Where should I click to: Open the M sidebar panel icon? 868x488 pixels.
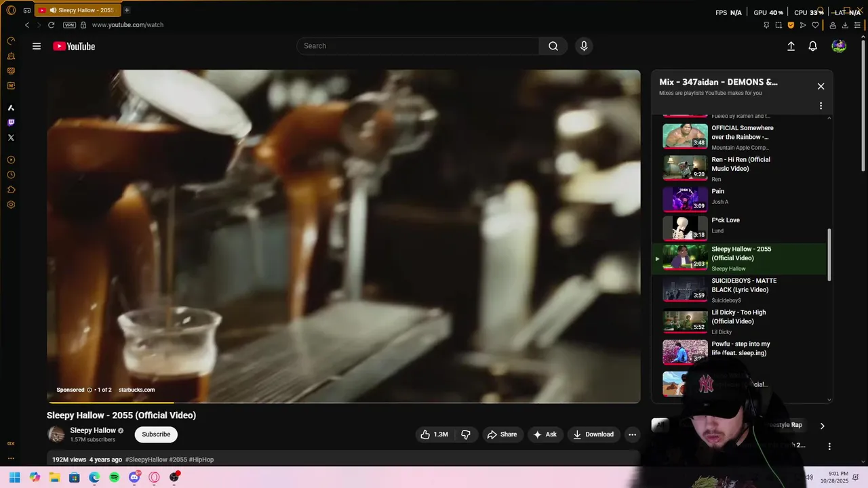coord(11,85)
